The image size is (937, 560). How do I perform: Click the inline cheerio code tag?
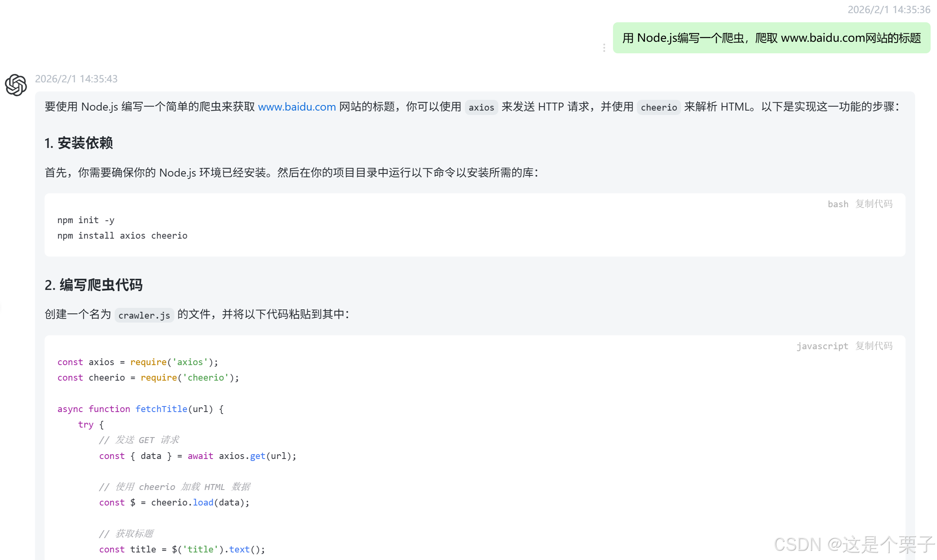pos(658,107)
